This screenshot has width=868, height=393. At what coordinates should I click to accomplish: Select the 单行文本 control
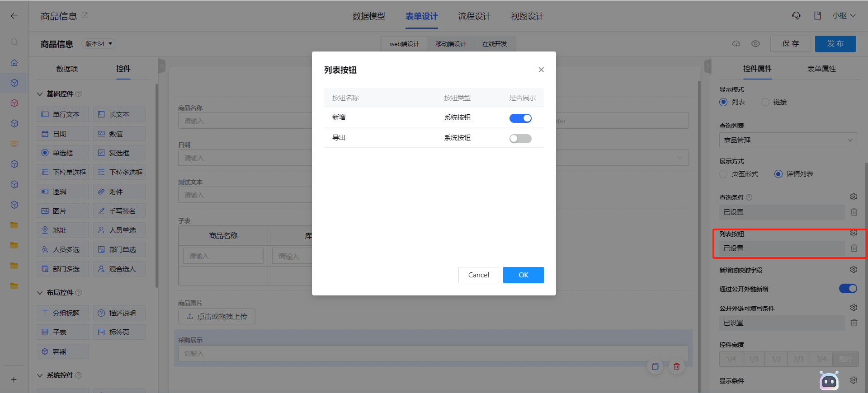click(62, 114)
